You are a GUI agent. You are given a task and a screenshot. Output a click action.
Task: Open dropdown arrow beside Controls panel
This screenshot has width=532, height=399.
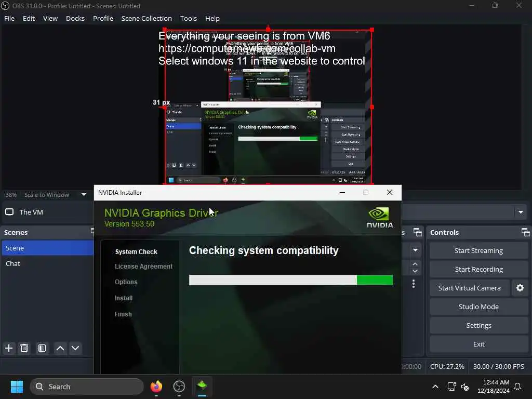(x=415, y=250)
